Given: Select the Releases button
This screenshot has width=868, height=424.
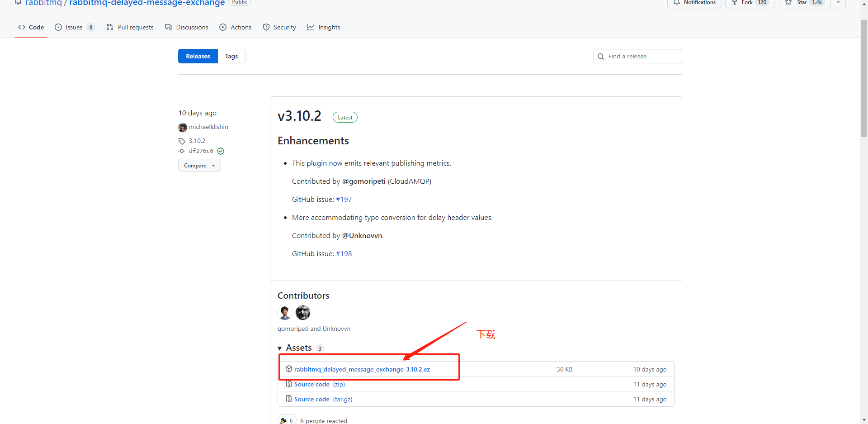Looking at the screenshot, I should 198,56.
